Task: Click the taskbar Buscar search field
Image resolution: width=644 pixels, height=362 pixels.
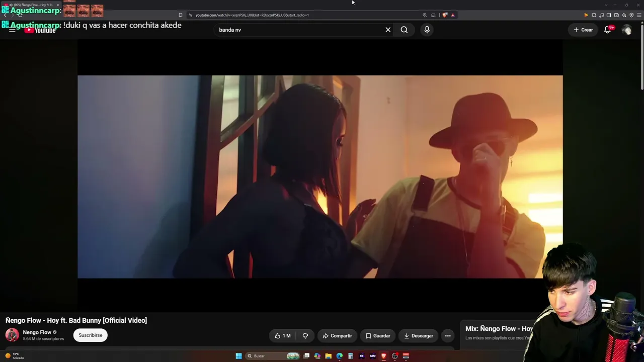Action: coord(272,356)
